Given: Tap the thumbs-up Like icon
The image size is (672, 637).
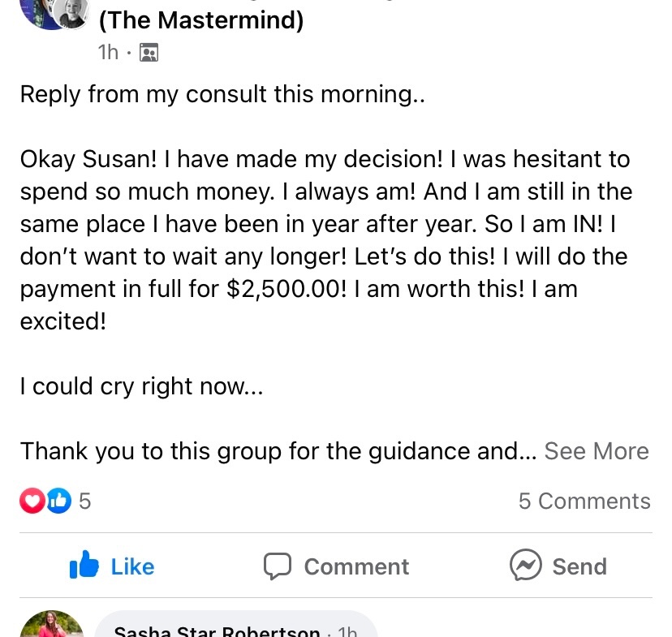Looking at the screenshot, I should click(84, 565).
